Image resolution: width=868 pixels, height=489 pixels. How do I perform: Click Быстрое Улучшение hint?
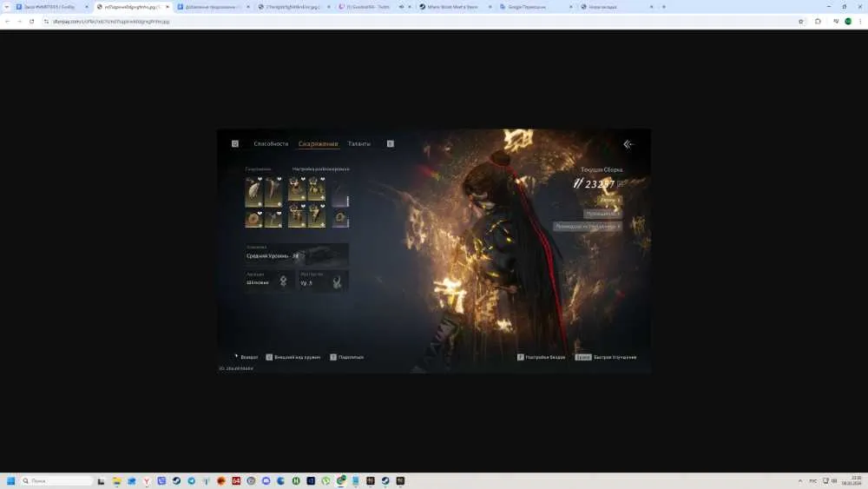tap(606, 357)
